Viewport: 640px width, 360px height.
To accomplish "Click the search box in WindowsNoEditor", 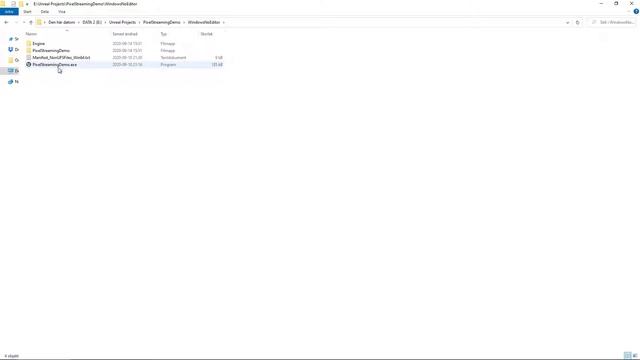I will click(613, 22).
